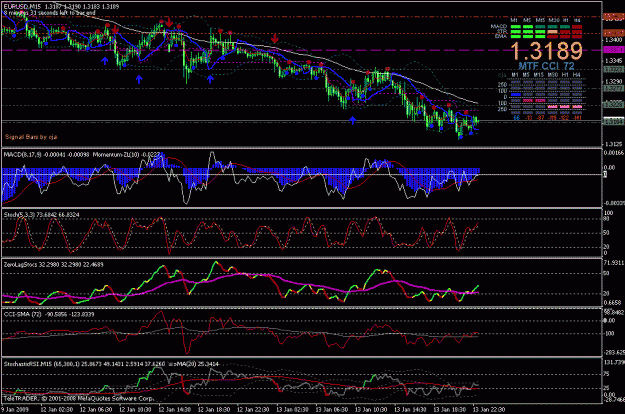Click the rightmost blue up arrow on price chart
Viewport: 625px width, 414px height.
pos(352,120)
